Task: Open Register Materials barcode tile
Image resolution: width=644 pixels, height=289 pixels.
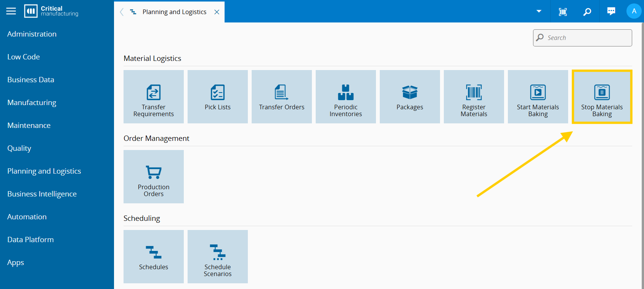Action: pyautogui.click(x=474, y=97)
